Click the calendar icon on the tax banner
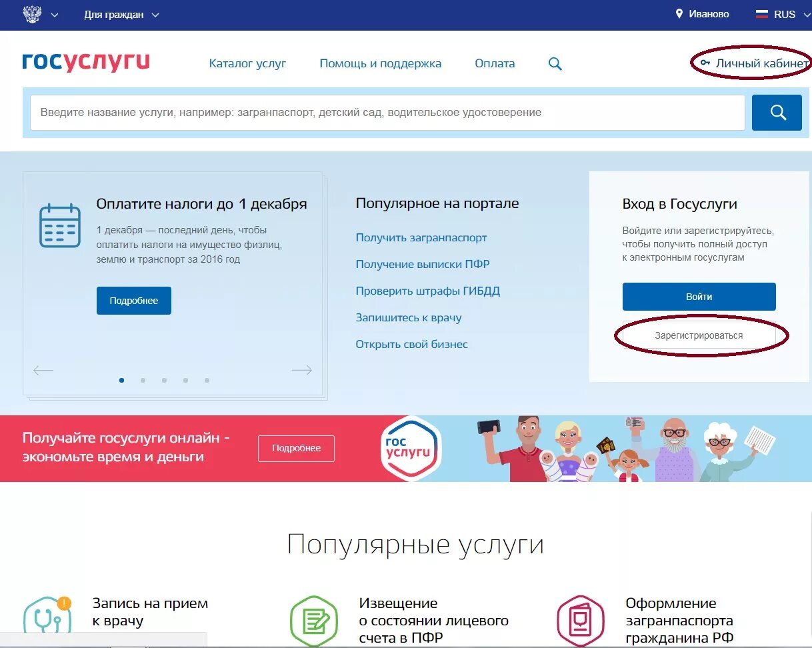The width and height of the screenshot is (812, 648). [60, 226]
